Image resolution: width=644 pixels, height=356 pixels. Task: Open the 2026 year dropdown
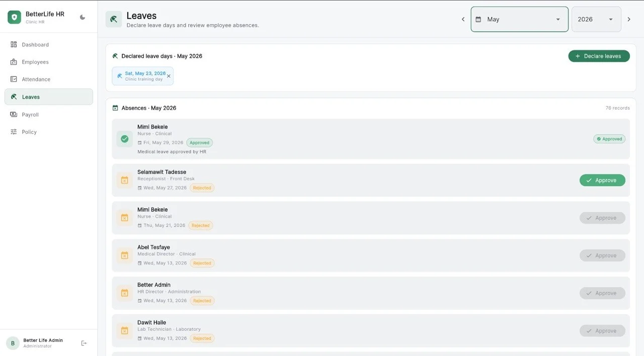[596, 19]
